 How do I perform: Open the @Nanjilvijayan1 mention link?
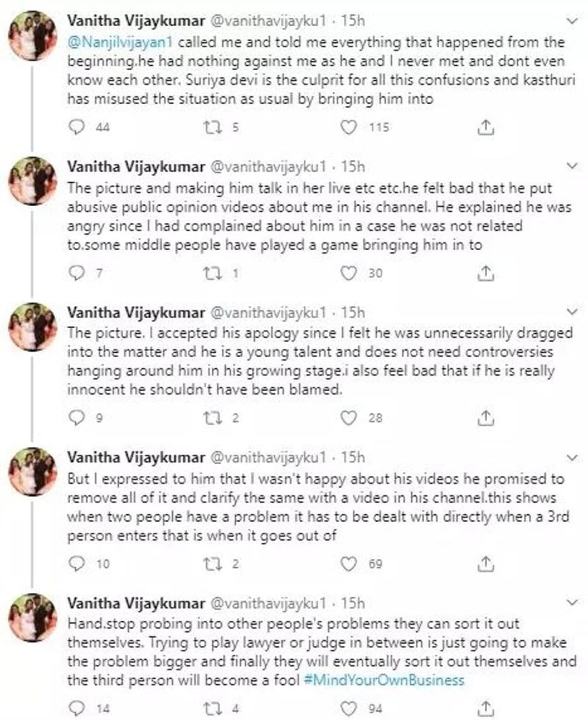coord(120,42)
